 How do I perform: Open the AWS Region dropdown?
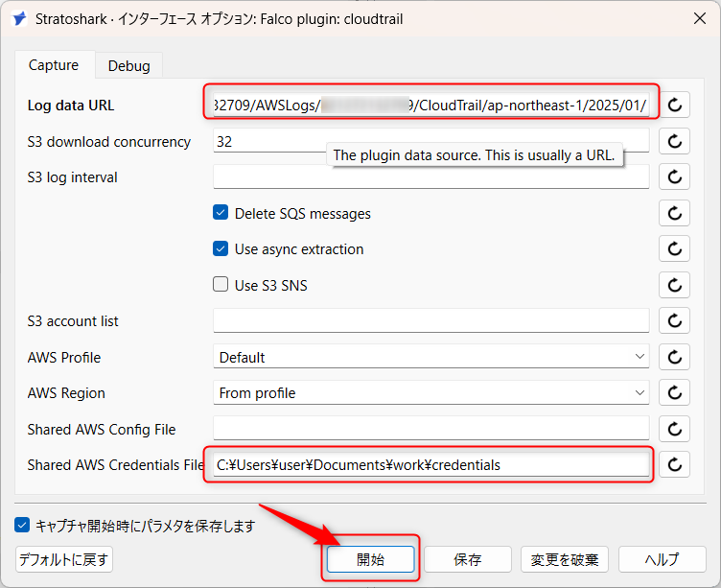pyautogui.click(x=430, y=392)
